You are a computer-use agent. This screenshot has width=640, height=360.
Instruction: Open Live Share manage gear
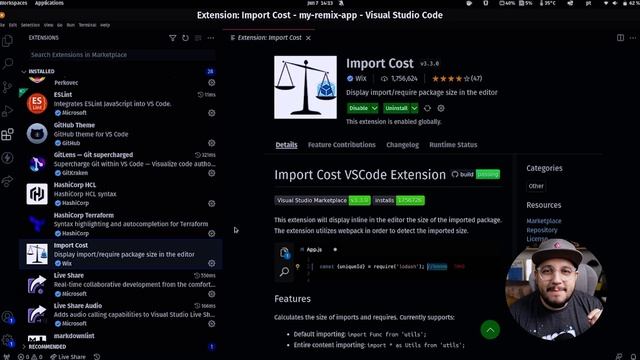(211, 293)
